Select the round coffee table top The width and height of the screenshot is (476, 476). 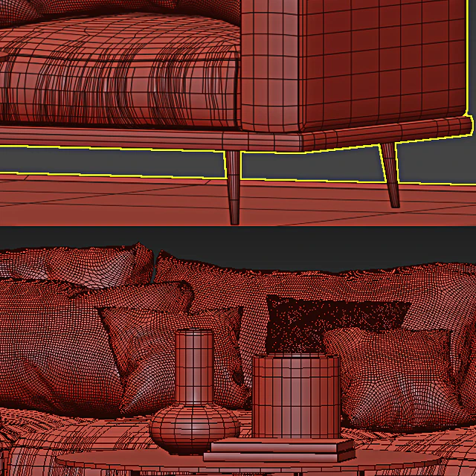[x=249, y=463]
